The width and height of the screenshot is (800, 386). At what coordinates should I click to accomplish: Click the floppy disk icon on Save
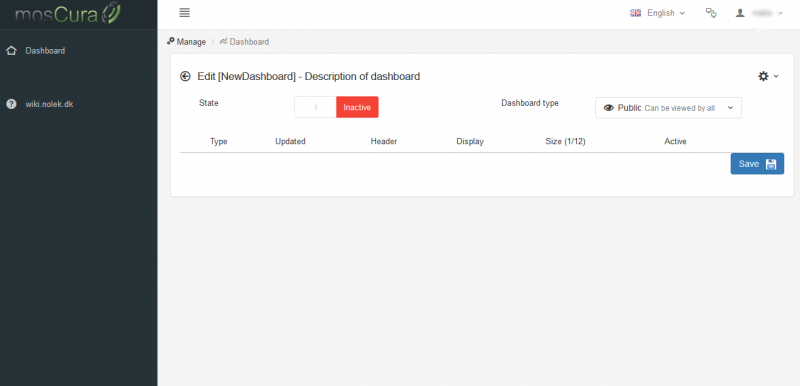771,164
